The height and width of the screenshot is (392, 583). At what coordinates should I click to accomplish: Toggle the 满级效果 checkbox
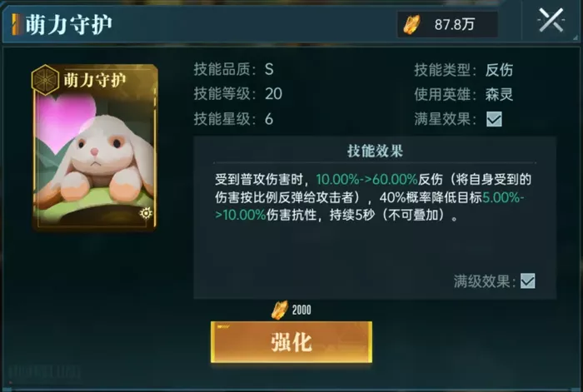527,281
